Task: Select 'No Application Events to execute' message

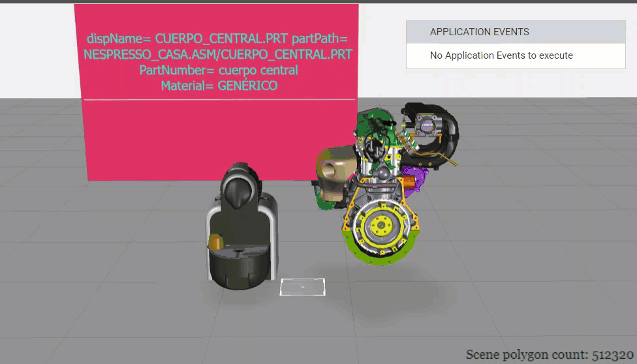Action: 501,55
